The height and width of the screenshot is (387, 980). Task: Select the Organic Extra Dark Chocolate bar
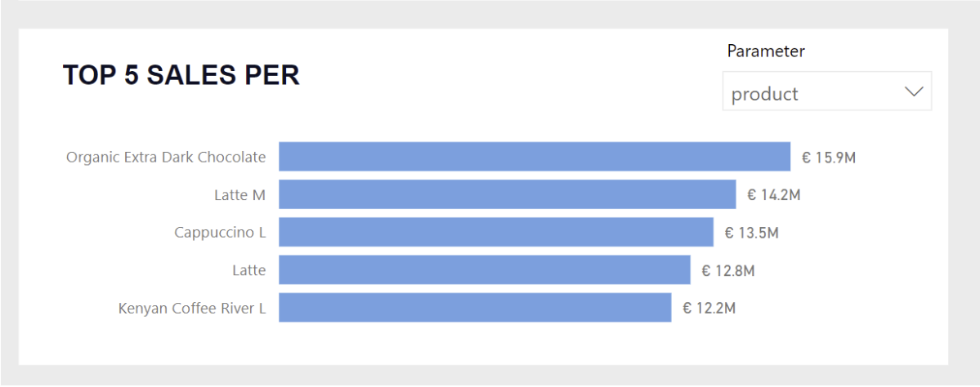click(x=535, y=157)
